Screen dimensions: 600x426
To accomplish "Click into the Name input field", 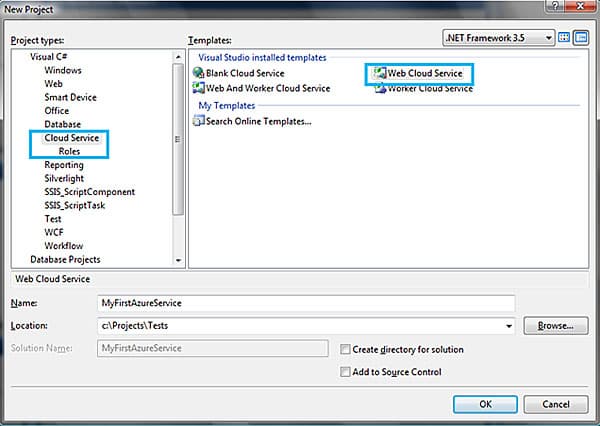I will (x=306, y=303).
